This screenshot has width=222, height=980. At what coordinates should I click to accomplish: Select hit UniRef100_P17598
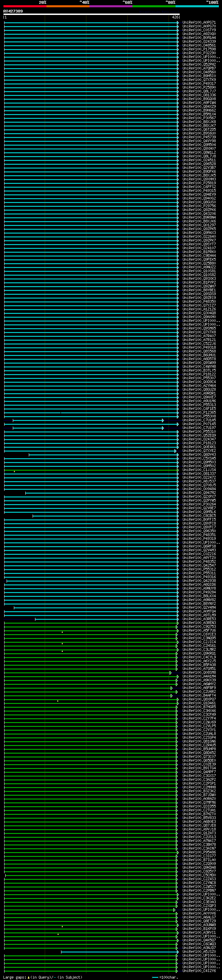[199, 49]
